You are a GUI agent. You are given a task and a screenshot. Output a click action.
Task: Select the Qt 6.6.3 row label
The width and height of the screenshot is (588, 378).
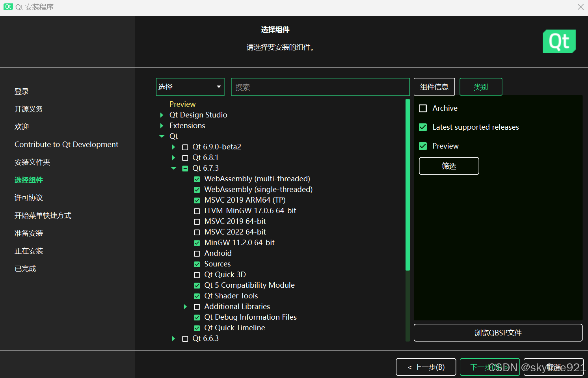pos(205,339)
